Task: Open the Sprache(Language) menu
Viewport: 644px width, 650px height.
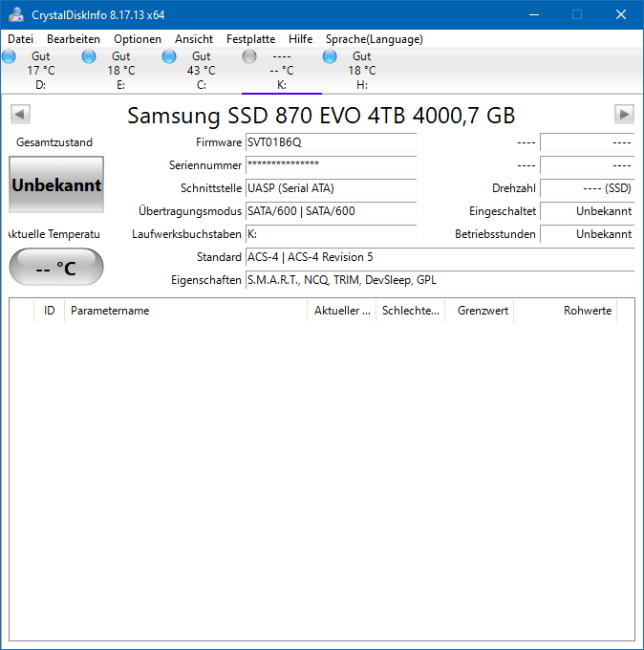Action: pyautogui.click(x=375, y=39)
